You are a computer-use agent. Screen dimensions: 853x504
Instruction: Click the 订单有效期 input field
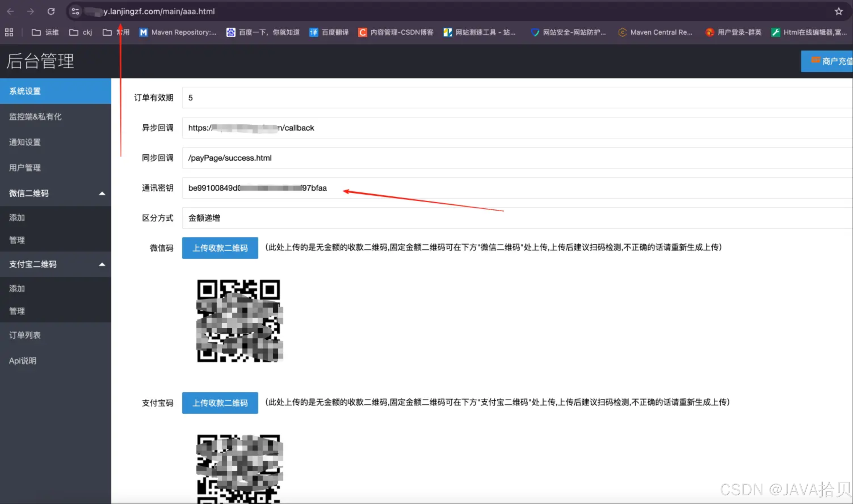[518, 98]
